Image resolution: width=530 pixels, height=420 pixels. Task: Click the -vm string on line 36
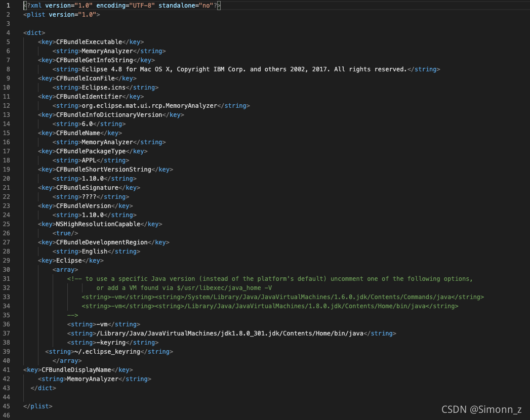(102, 325)
